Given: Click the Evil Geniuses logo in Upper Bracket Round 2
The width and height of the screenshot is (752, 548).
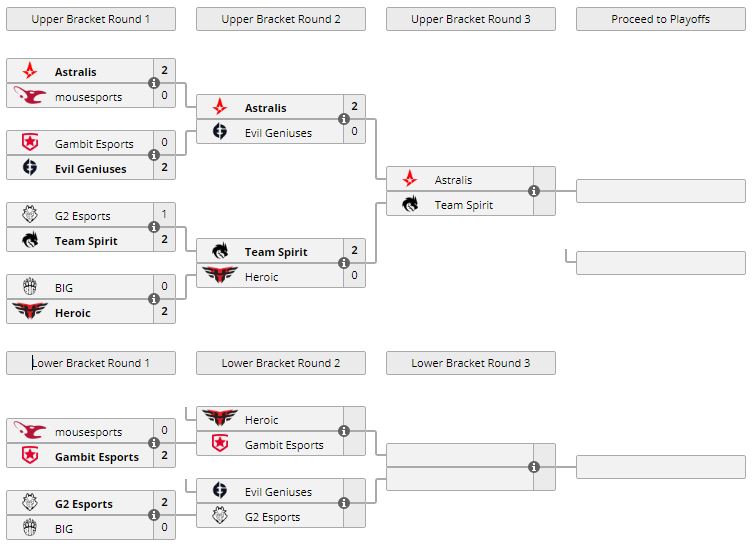Looking at the screenshot, I should click(x=220, y=132).
